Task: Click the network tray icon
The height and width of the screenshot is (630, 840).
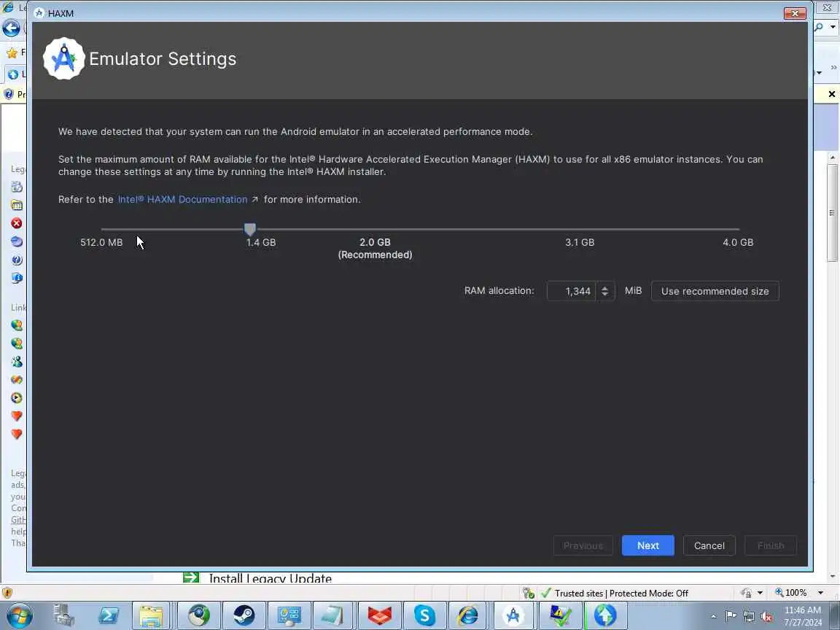Action: (749, 616)
